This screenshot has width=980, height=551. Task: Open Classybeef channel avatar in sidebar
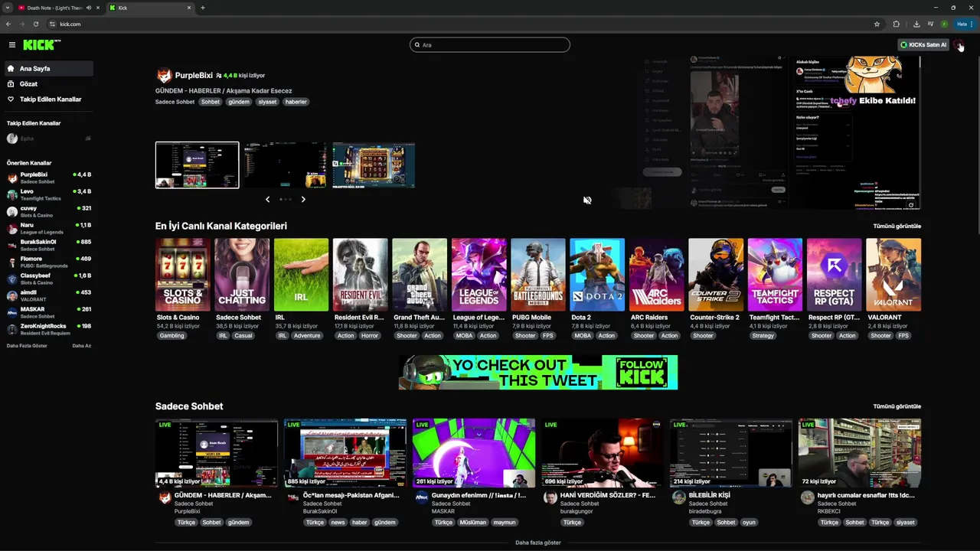tap(12, 279)
